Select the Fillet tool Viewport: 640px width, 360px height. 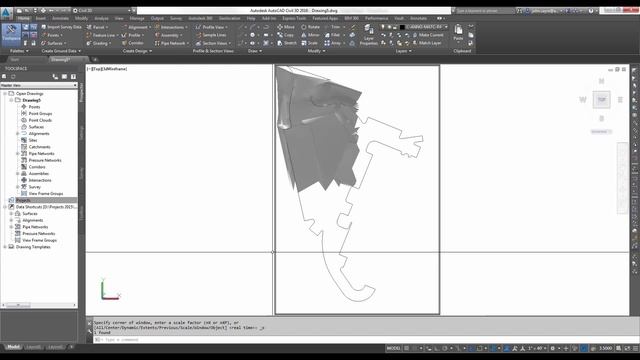tap(334, 35)
